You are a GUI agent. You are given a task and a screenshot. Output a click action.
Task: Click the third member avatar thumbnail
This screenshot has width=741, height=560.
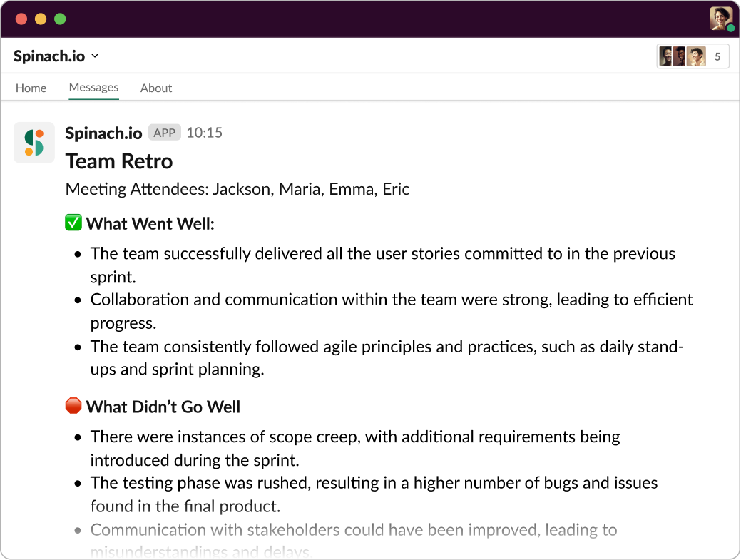tap(696, 56)
